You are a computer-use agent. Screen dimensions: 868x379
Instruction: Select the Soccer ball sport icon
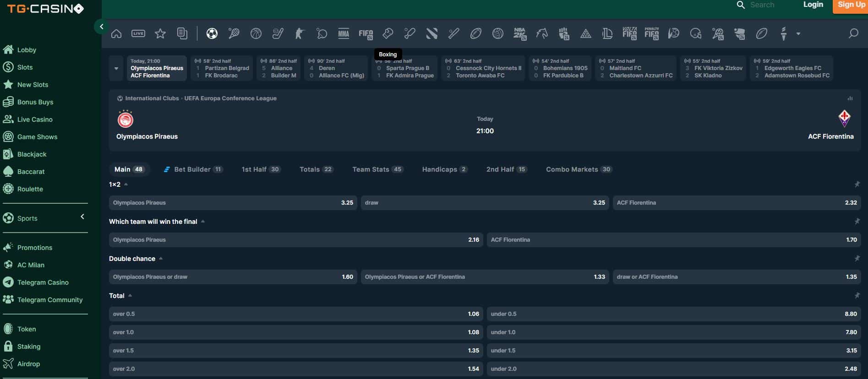212,33
